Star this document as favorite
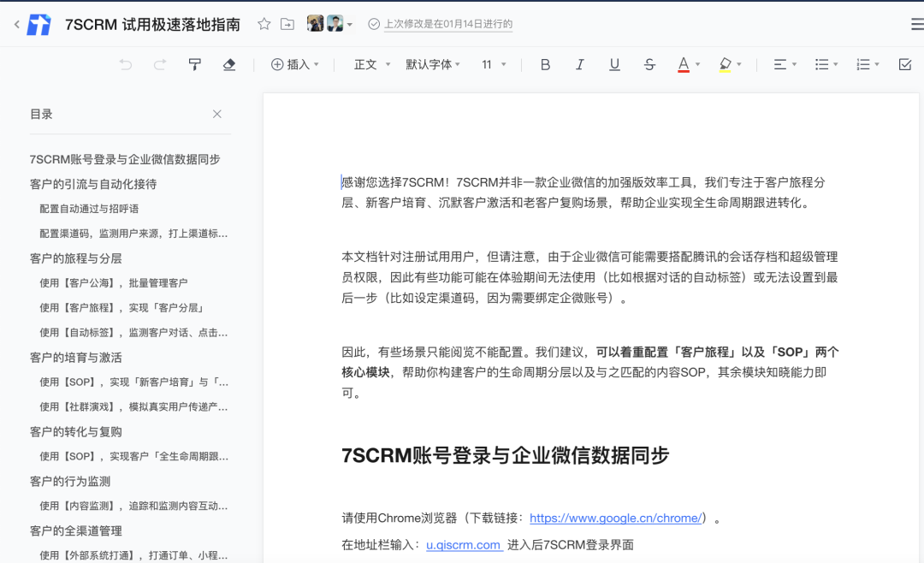924x563 pixels. [x=264, y=24]
